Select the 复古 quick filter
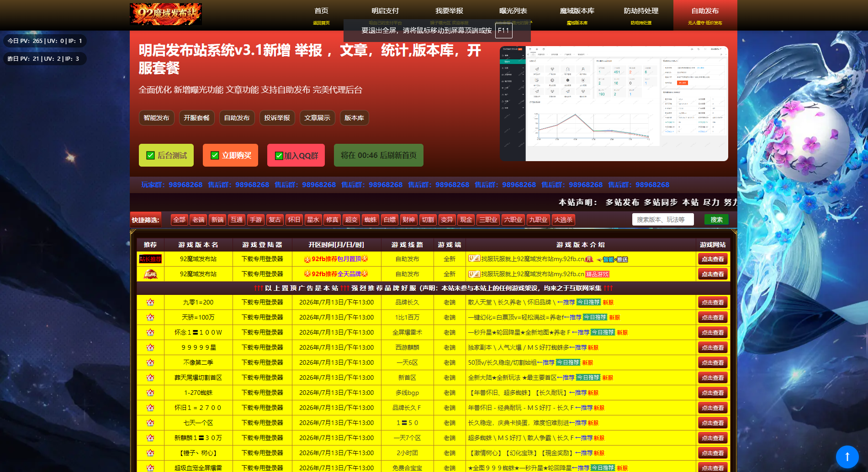This screenshot has height=472, width=868. pyautogui.click(x=275, y=220)
